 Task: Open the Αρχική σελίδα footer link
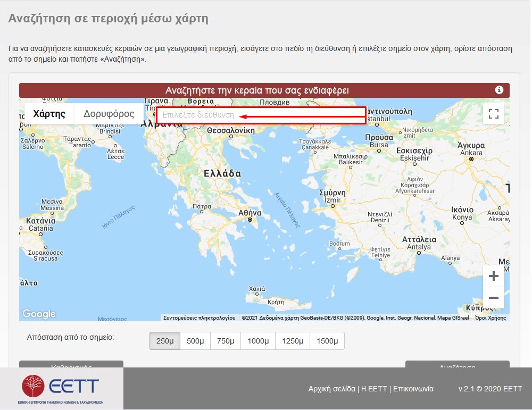(x=331, y=389)
